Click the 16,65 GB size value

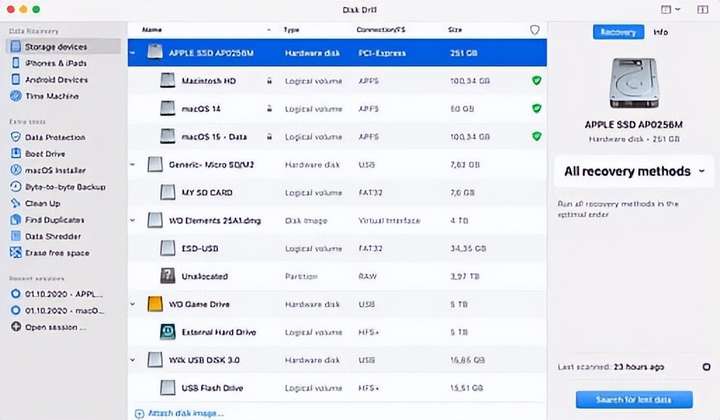[467, 360]
